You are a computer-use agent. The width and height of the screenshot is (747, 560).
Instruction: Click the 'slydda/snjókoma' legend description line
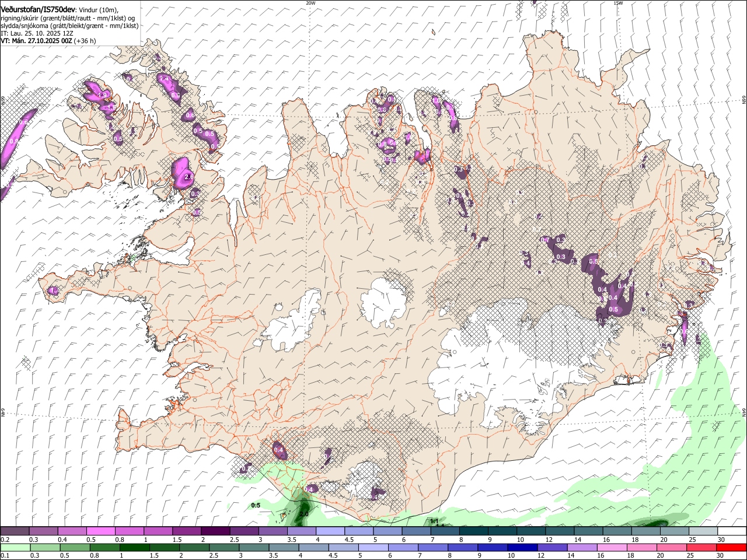tap(69, 26)
